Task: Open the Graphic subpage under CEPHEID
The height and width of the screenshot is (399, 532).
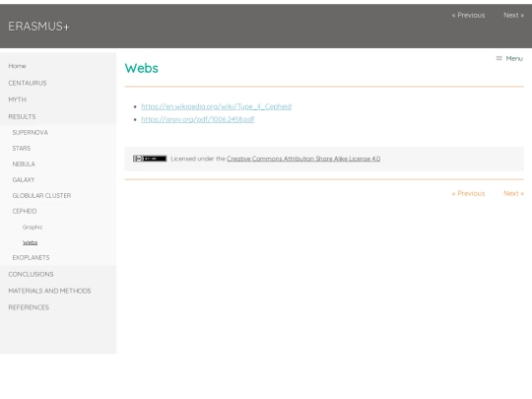Action: coord(33,227)
